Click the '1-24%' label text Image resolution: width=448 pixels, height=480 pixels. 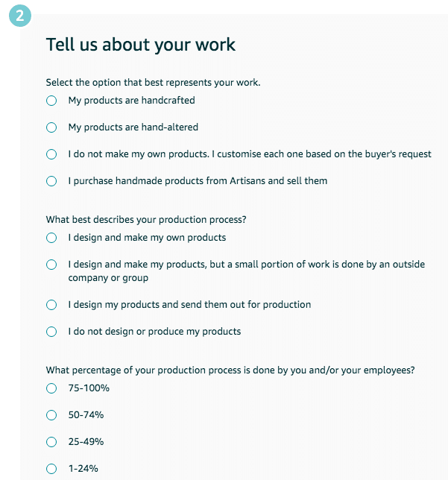tap(83, 469)
